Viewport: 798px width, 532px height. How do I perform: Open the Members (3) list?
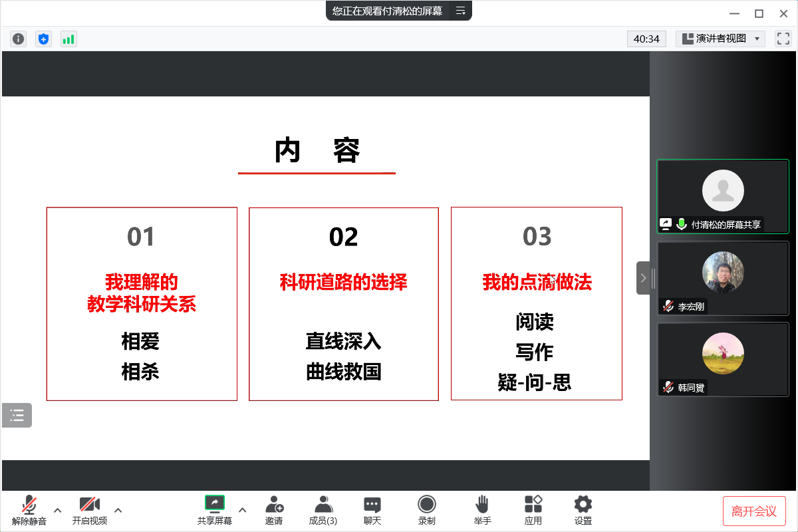coord(323,510)
